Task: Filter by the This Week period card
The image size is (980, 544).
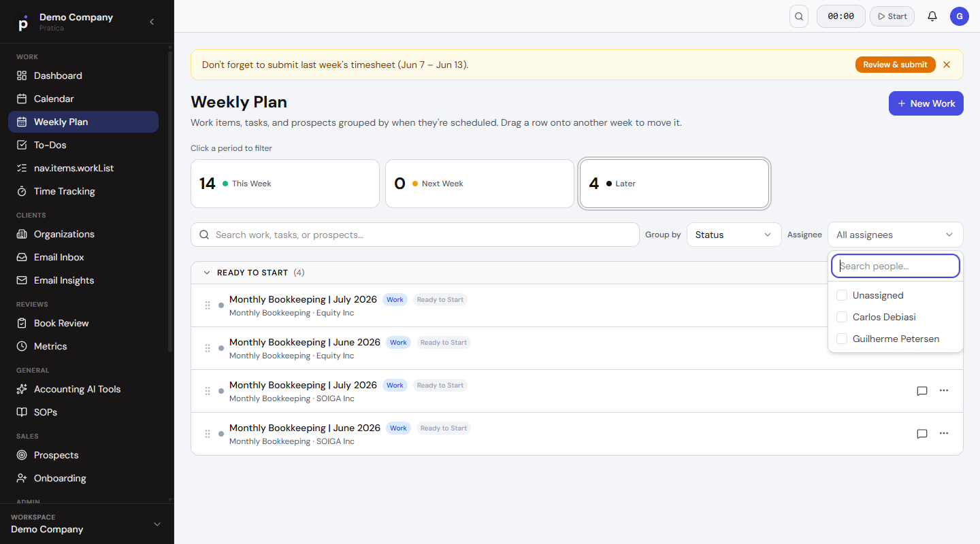Action: pyautogui.click(x=285, y=184)
